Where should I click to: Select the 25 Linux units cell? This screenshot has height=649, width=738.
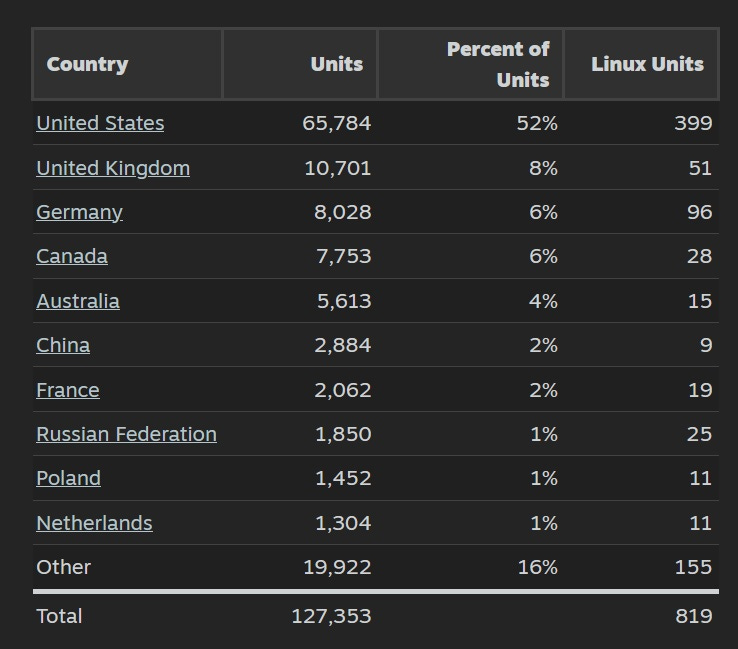[699, 434]
